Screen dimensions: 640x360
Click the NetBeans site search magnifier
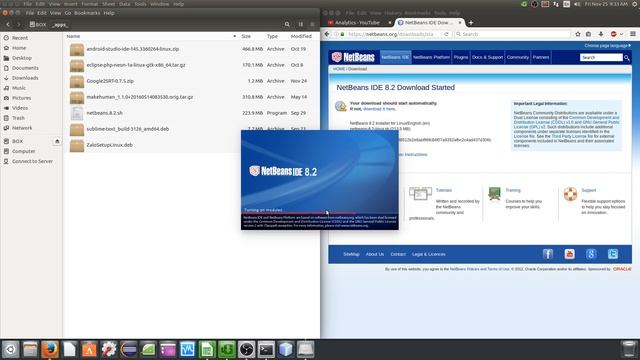click(x=627, y=58)
